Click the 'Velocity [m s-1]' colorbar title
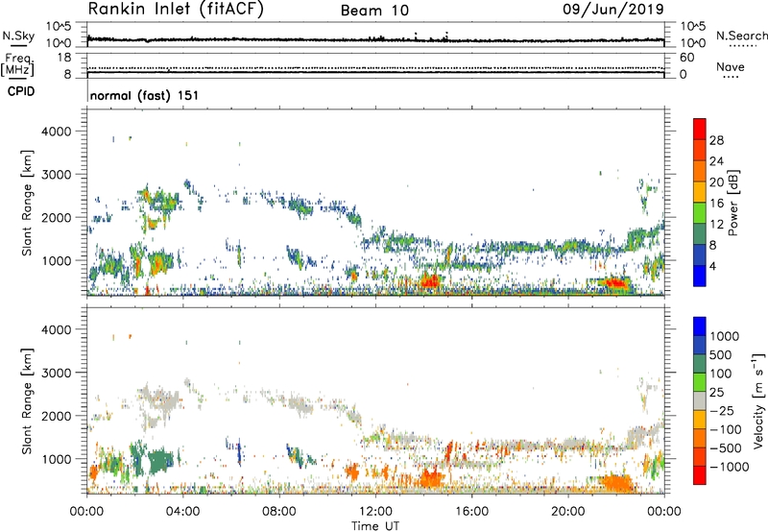Viewport: 768px width, 532px height. (x=758, y=400)
